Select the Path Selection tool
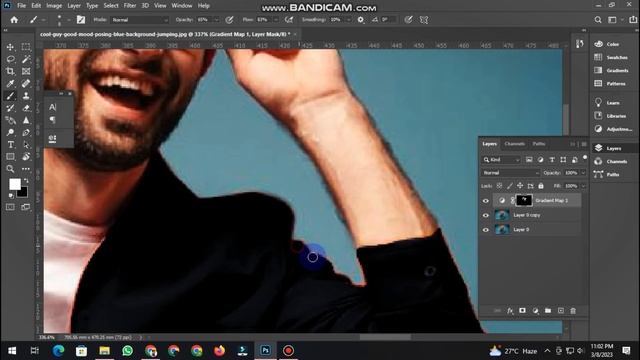This screenshot has height=360, width=640. point(26,144)
